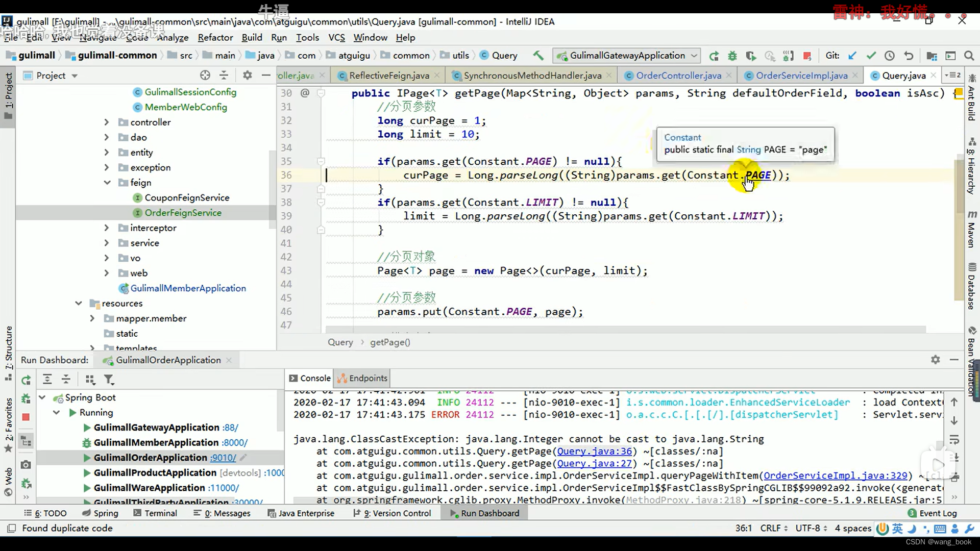Select CouponFeignService in the project tree

click(187, 198)
